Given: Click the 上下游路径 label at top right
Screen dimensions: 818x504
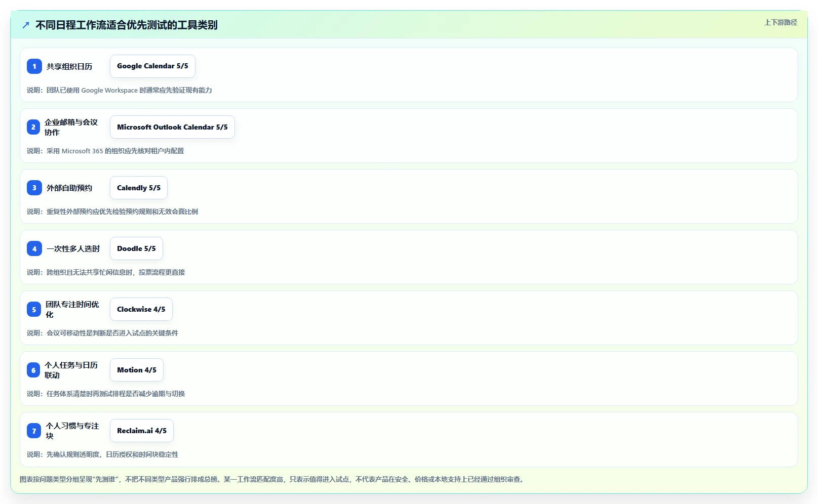Looking at the screenshot, I should pyautogui.click(x=781, y=22).
